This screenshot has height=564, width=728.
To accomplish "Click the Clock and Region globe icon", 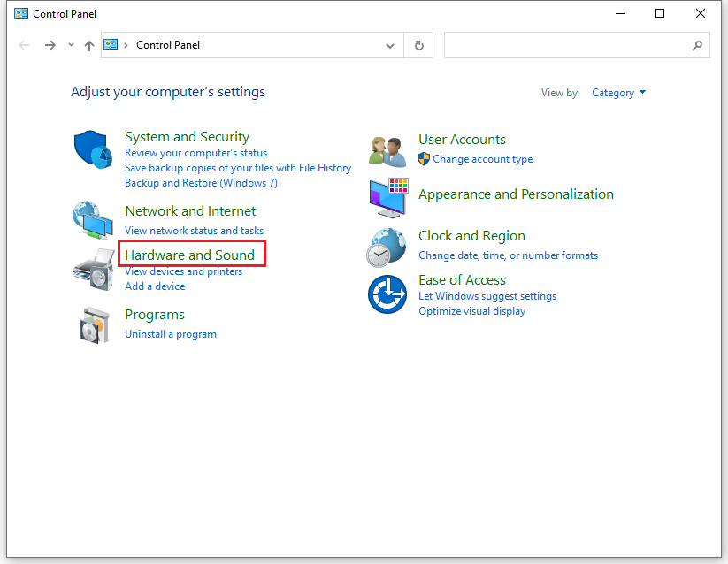I will (x=387, y=247).
